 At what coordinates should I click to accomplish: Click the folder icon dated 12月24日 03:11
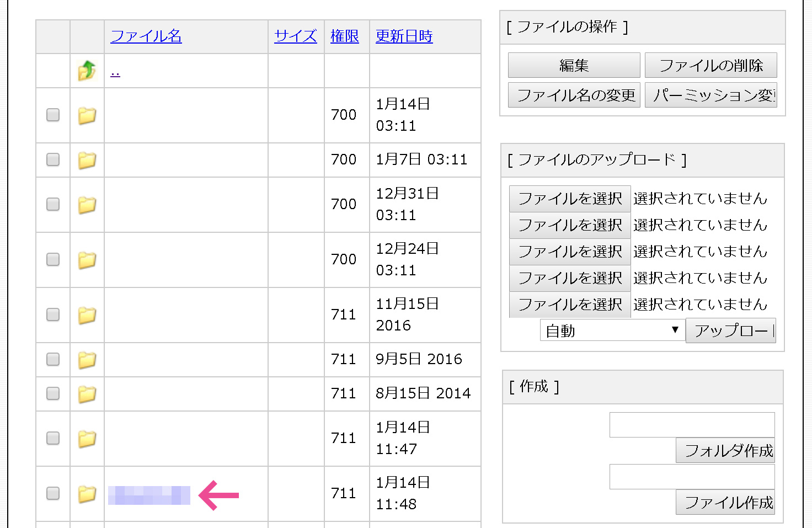click(87, 260)
